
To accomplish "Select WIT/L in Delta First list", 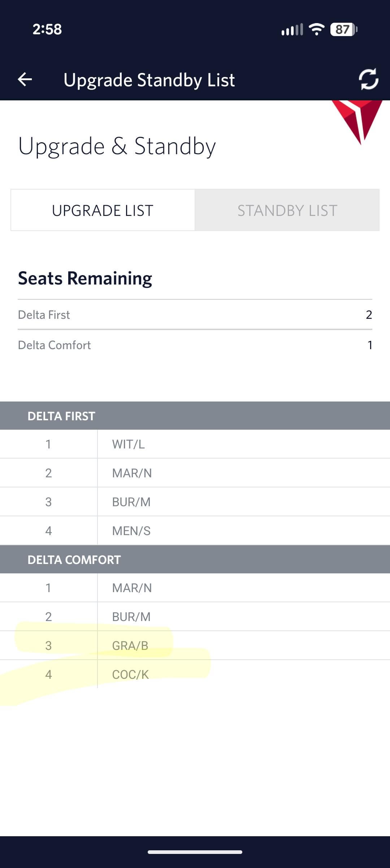I will coord(129,444).
